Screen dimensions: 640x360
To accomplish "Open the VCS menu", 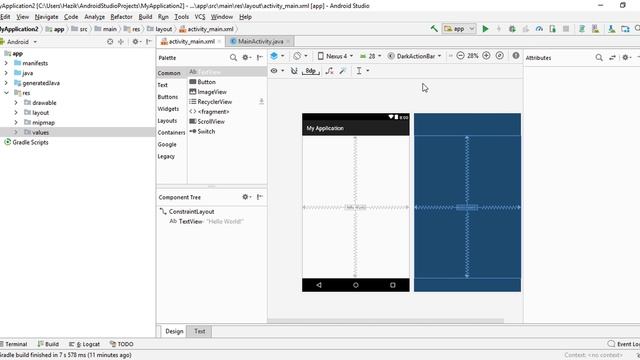I will pyautogui.click(x=200, y=17).
